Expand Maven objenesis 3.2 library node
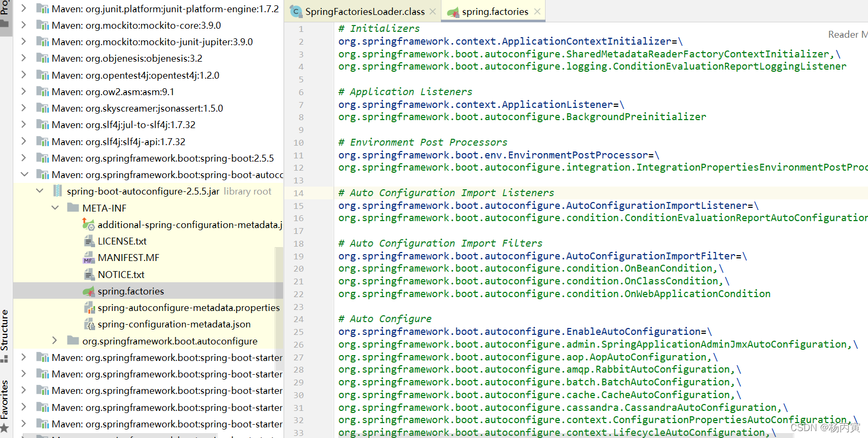This screenshot has height=438, width=868. click(23, 58)
